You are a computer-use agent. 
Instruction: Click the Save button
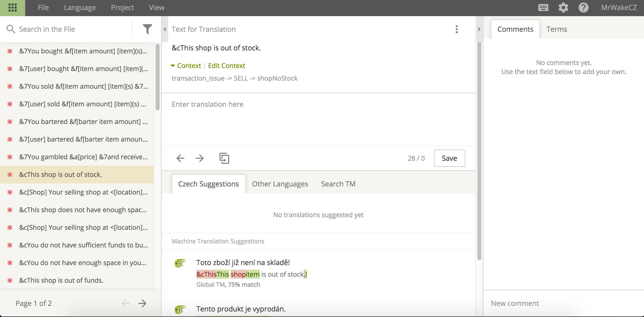[449, 158]
